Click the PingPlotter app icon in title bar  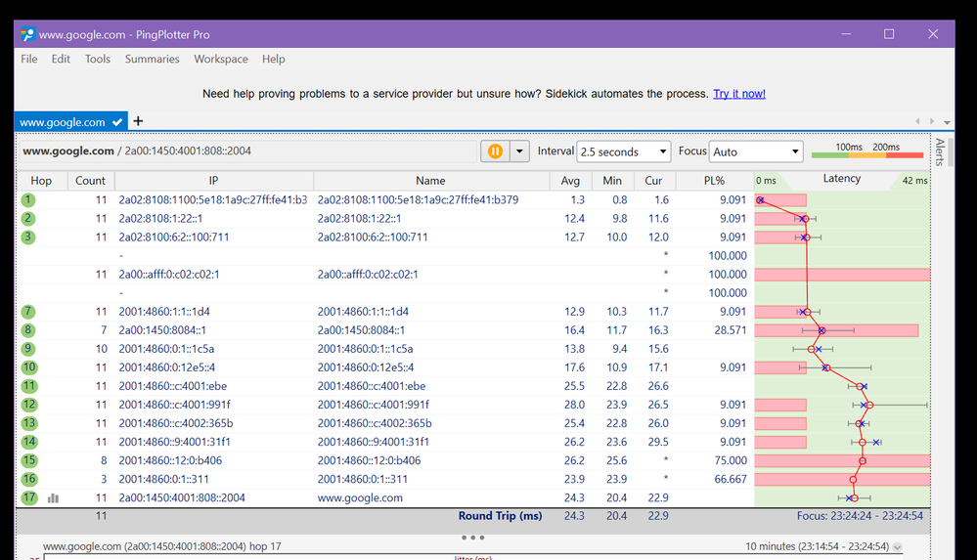pyautogui.click(x=27, y=34)
